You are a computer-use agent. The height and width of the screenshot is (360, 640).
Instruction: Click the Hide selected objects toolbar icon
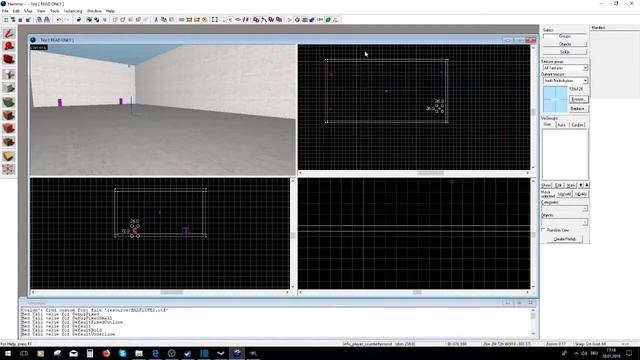tap(115, 20)
